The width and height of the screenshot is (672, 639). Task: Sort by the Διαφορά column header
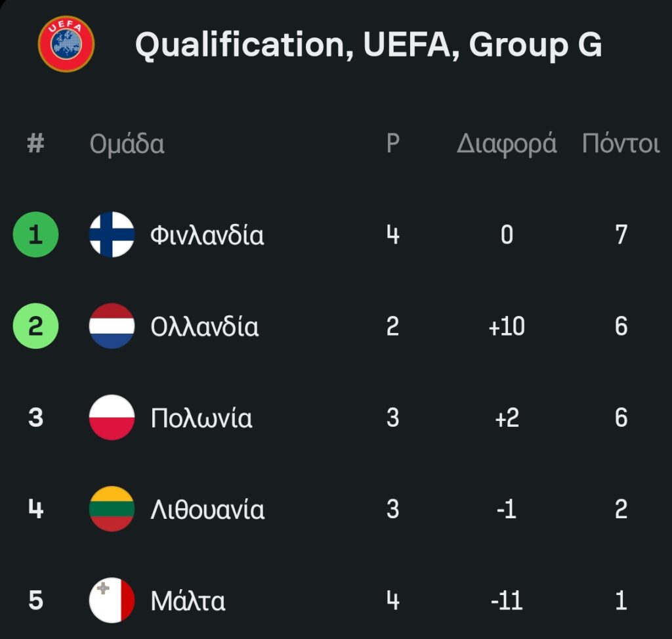(x=507, y=144)
